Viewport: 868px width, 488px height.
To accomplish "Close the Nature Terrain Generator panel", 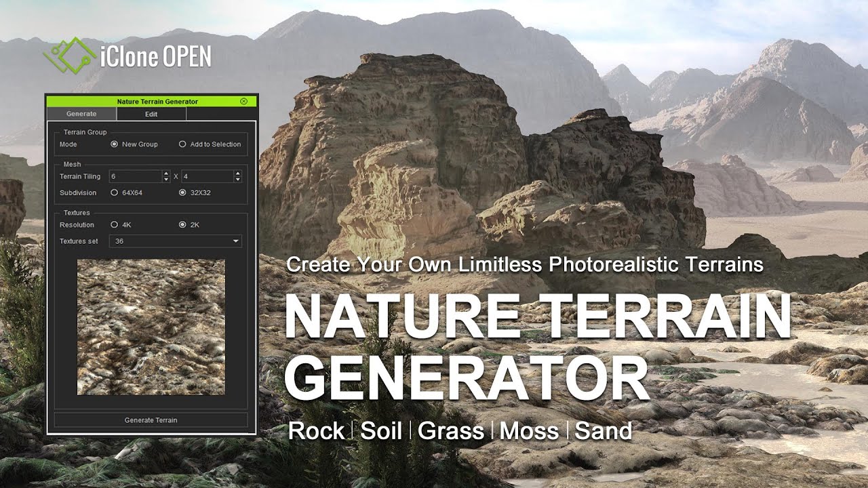I will point(243,101).
